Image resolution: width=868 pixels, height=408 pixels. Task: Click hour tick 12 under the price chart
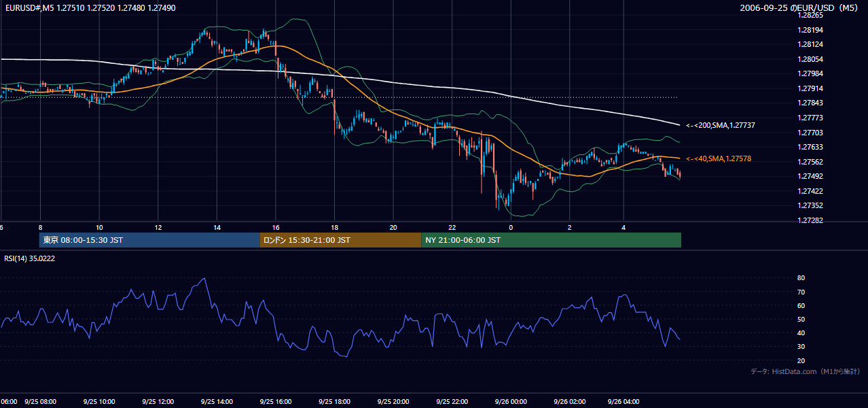coord(158,227)
